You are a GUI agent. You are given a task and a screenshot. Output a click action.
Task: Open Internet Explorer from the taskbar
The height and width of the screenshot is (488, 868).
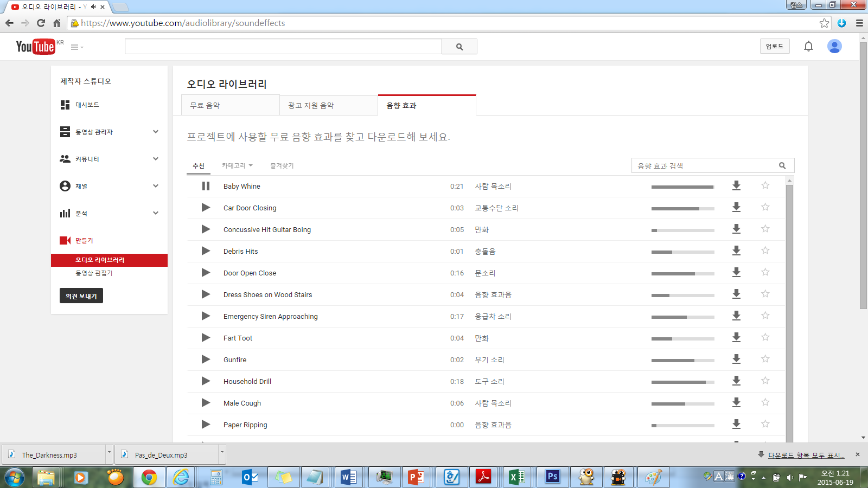[181, 477]
